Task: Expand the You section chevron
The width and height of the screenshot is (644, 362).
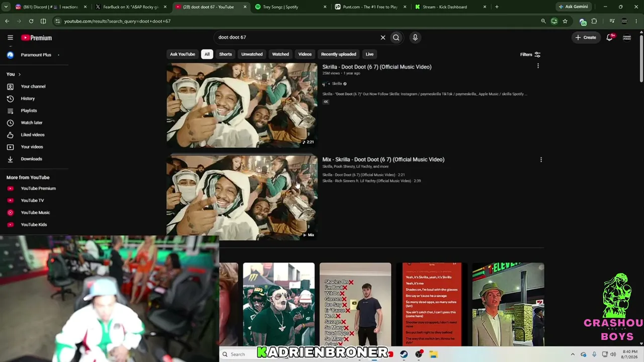Action: 20,74
